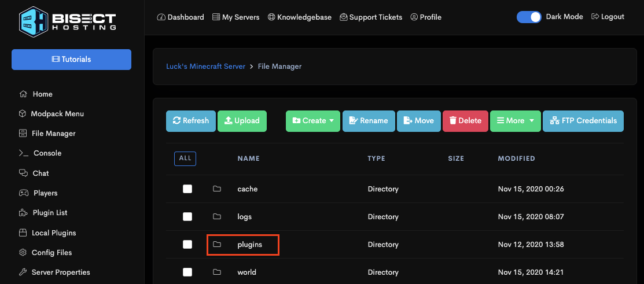Open the Players sidebar page
Viewport: 644px width, 284px height.
pyautogui.click(x=45, y=193)
